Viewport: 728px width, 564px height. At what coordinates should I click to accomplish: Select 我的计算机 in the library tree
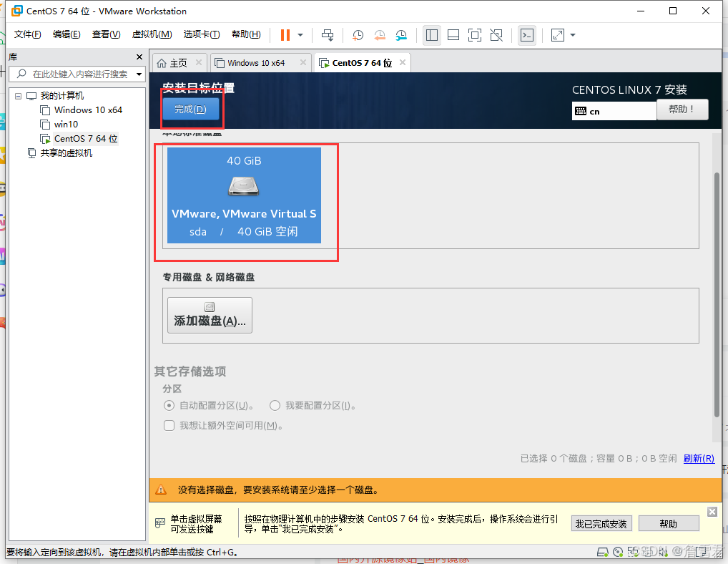click(62, 96)
